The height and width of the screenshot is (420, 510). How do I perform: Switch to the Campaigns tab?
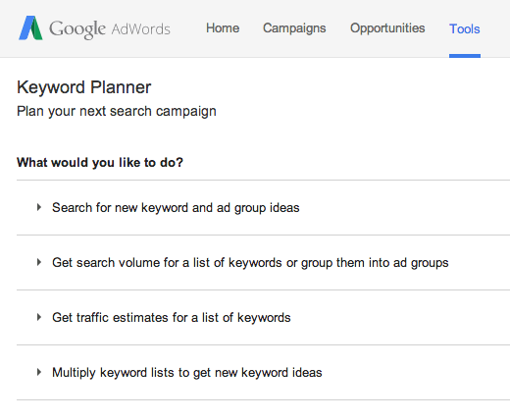(x=294, y=28)
